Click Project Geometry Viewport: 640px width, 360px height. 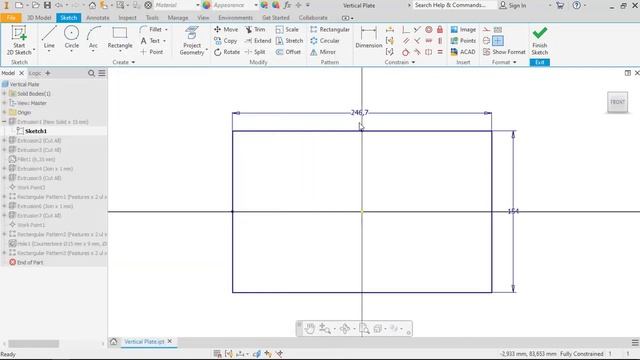192,40
